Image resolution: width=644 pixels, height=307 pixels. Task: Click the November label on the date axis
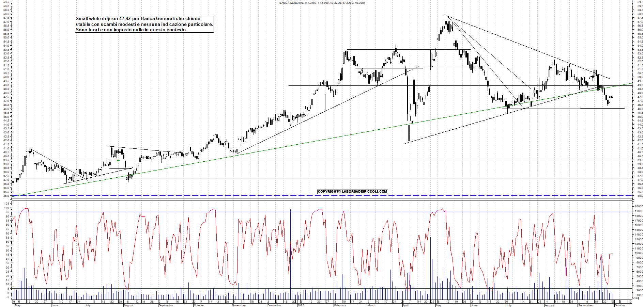tap(239, 305)
